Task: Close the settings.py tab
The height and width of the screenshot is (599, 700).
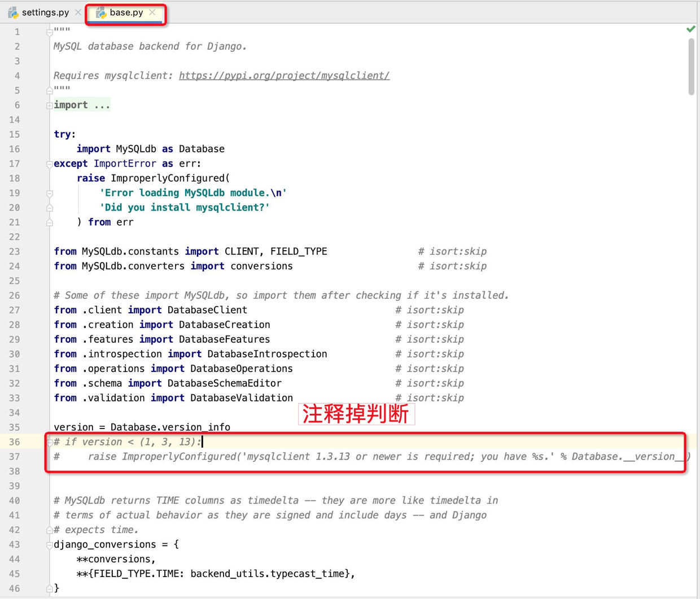Action: [78, 12]
